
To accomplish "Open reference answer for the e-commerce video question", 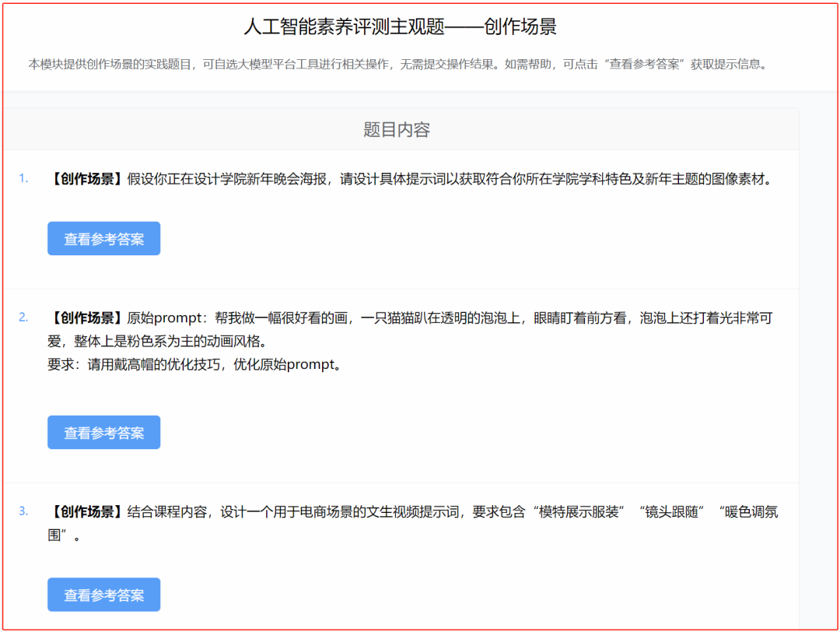I will 103,594.
